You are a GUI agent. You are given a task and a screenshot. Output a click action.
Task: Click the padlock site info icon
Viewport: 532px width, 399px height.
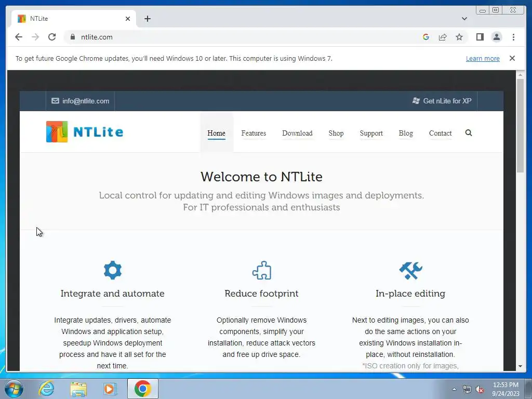(x=72, y=37)
